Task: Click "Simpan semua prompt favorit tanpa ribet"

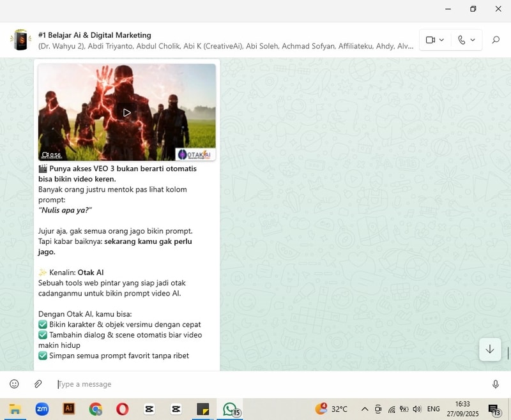Action: point(119,356)
